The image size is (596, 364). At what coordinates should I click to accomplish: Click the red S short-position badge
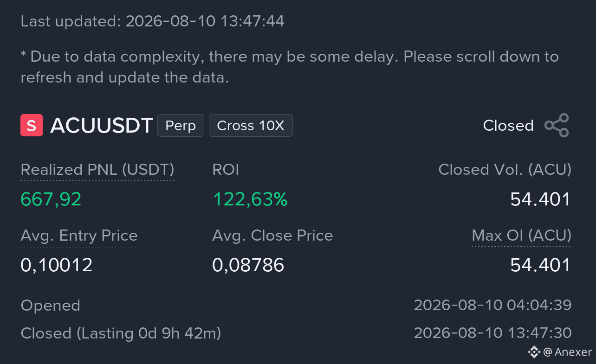pos(32,125)
